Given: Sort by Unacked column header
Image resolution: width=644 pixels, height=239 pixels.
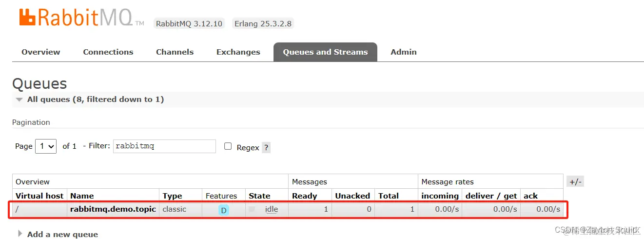Looking at the screenshot, I should [352, 196].
